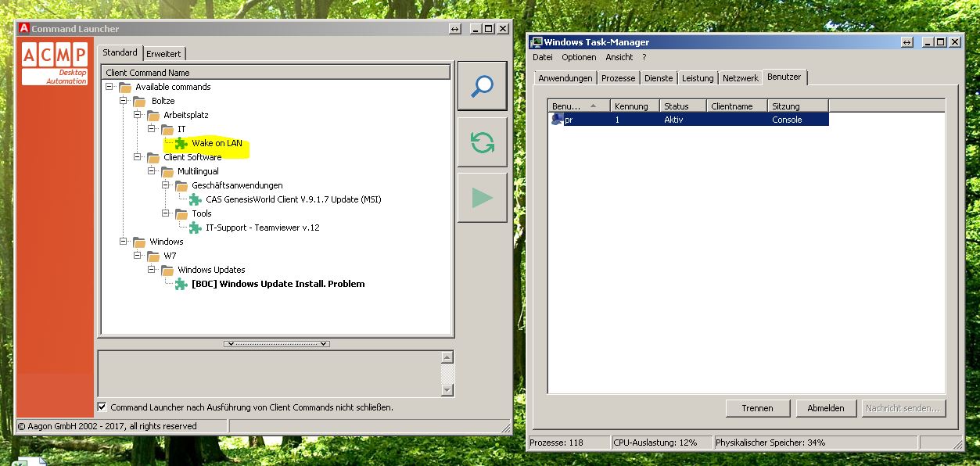Collapse the Available commands tree node
Viewport: 980px width, 466px height.
(x=109, y=87)
